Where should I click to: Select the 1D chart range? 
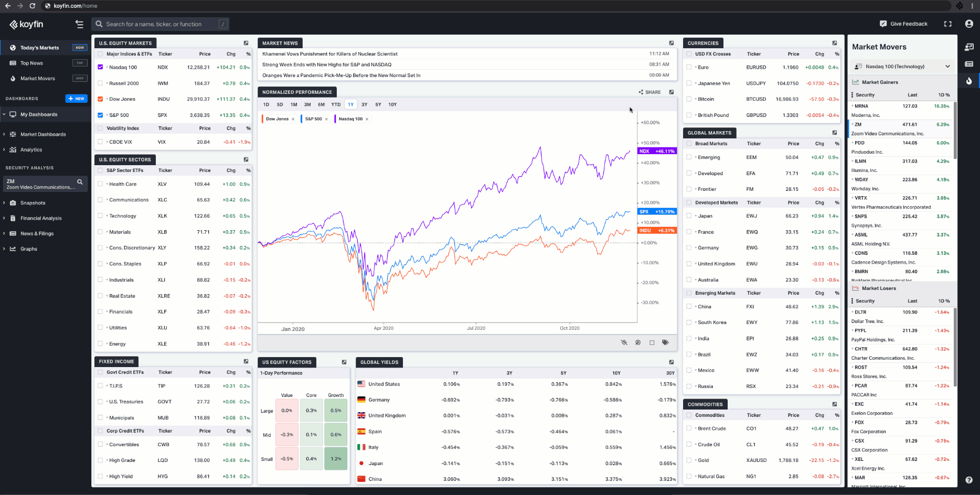click(x=266, y=104)
